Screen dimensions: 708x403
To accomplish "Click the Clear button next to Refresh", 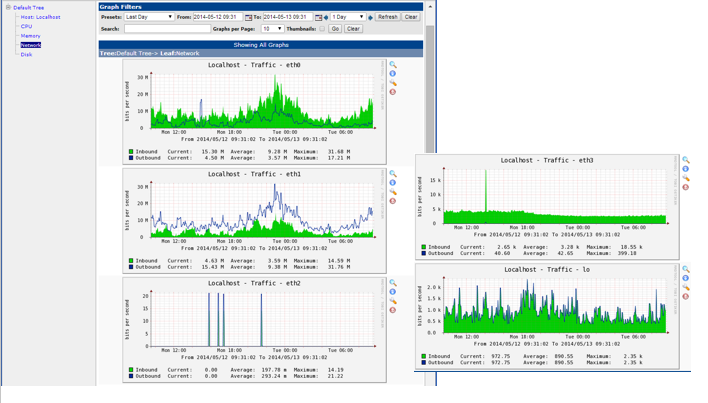I will [411, 17].
